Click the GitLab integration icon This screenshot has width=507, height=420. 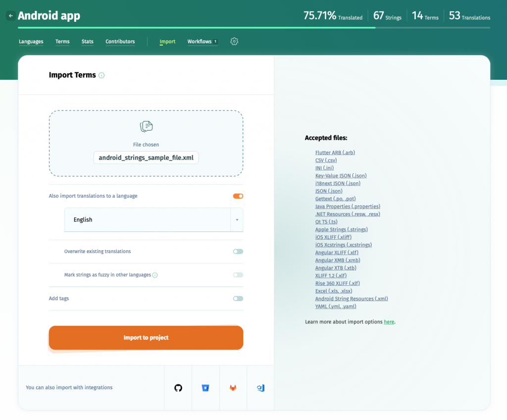233,388
